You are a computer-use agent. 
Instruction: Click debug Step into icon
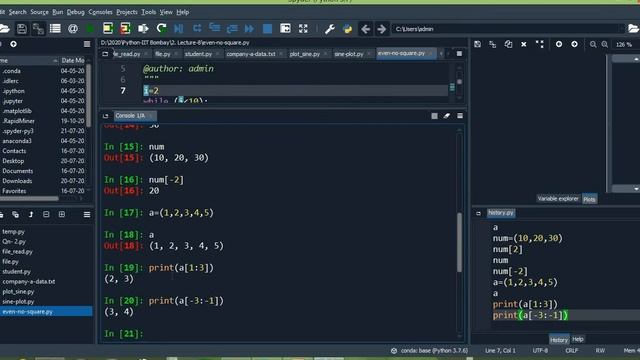point(215,29)
